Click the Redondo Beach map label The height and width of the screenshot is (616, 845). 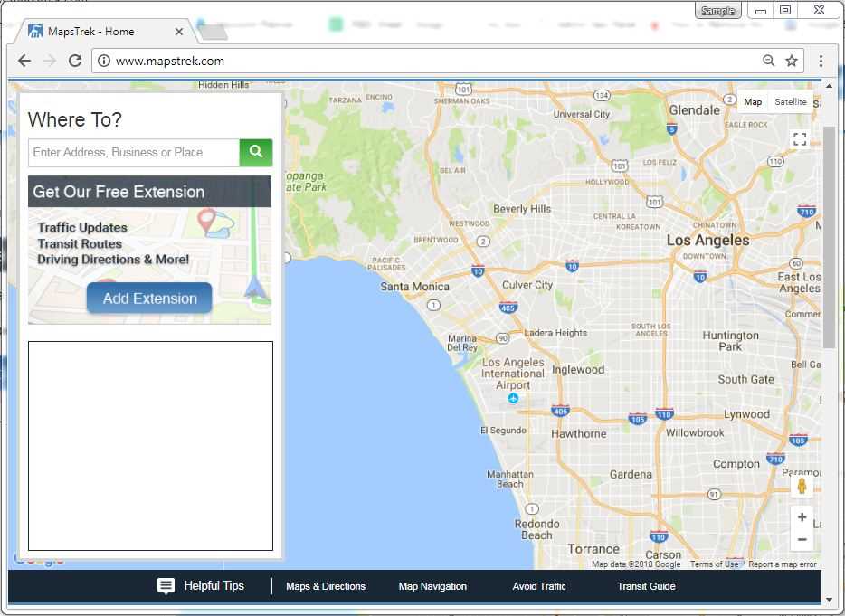click(536, 529)
